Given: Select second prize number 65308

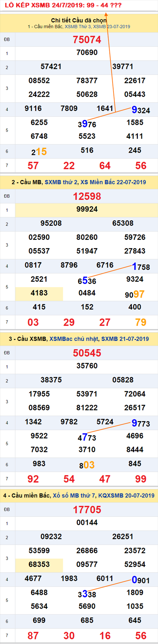Looking at the screenshot, I should coord(123,223).
